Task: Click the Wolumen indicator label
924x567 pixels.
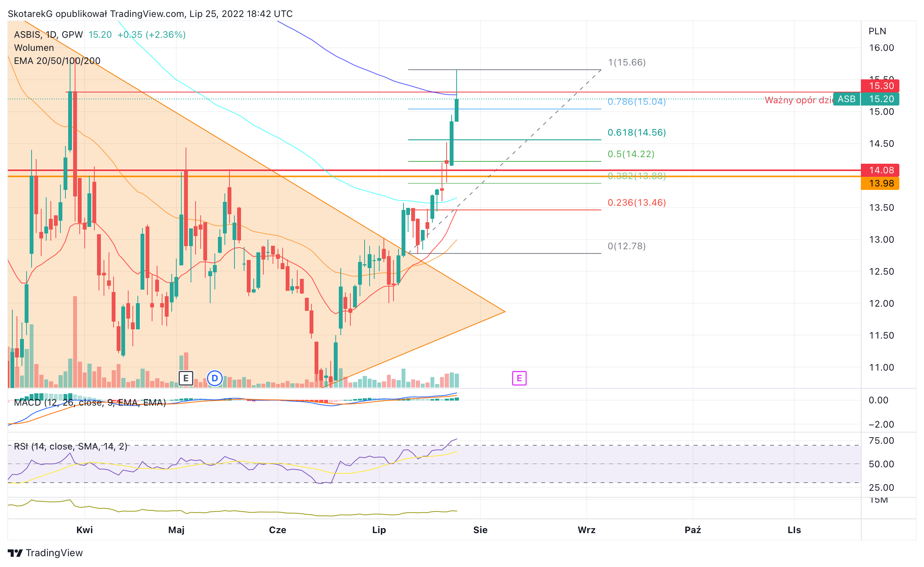Action: pos(34,48)
